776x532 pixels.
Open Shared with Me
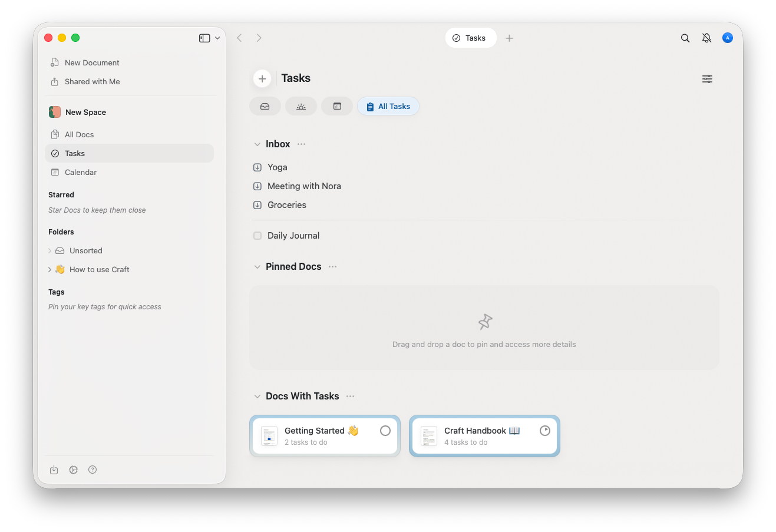(92, 81)
